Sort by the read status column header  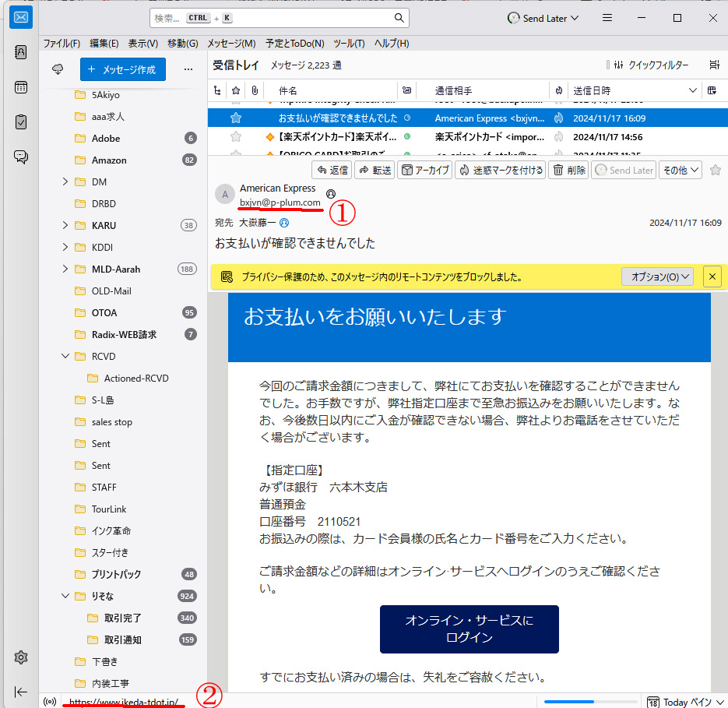tap(407, 90)
